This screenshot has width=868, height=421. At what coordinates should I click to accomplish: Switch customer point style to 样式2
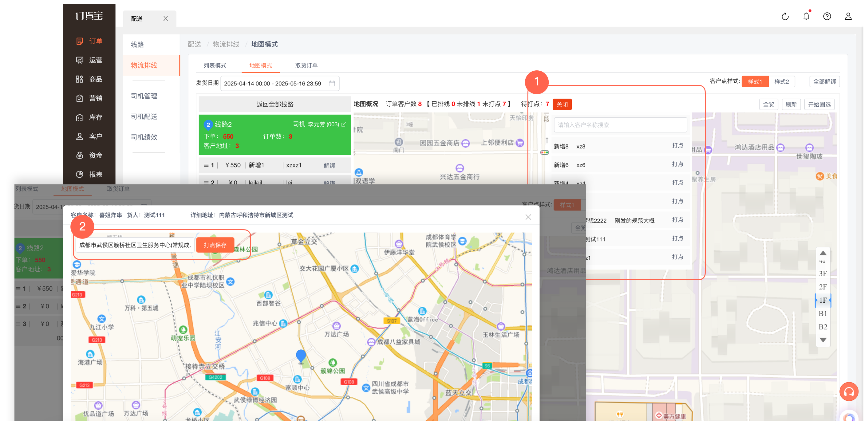click(x=781, y=81)
